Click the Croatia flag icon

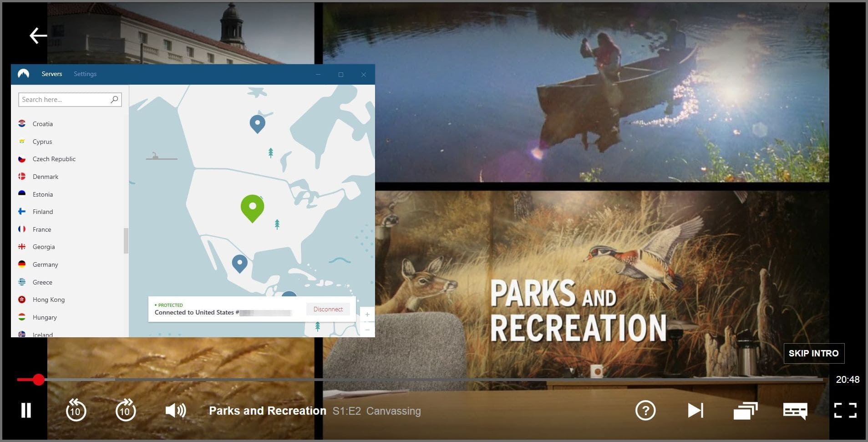click(x=22, y=123)
